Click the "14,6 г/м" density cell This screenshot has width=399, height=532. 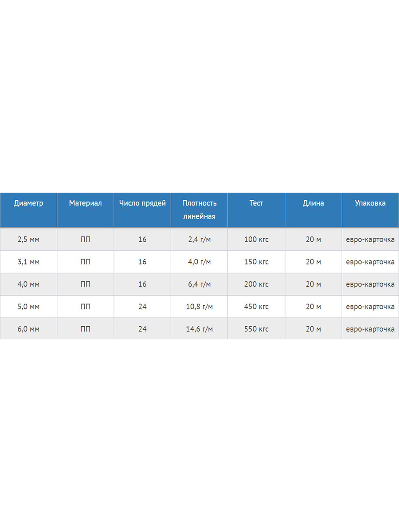[199, 329]
